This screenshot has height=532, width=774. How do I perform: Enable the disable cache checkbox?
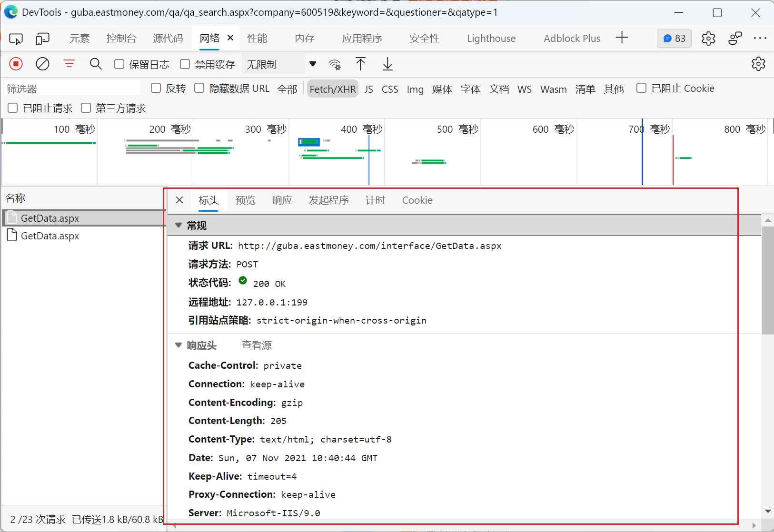coord(185,64)
